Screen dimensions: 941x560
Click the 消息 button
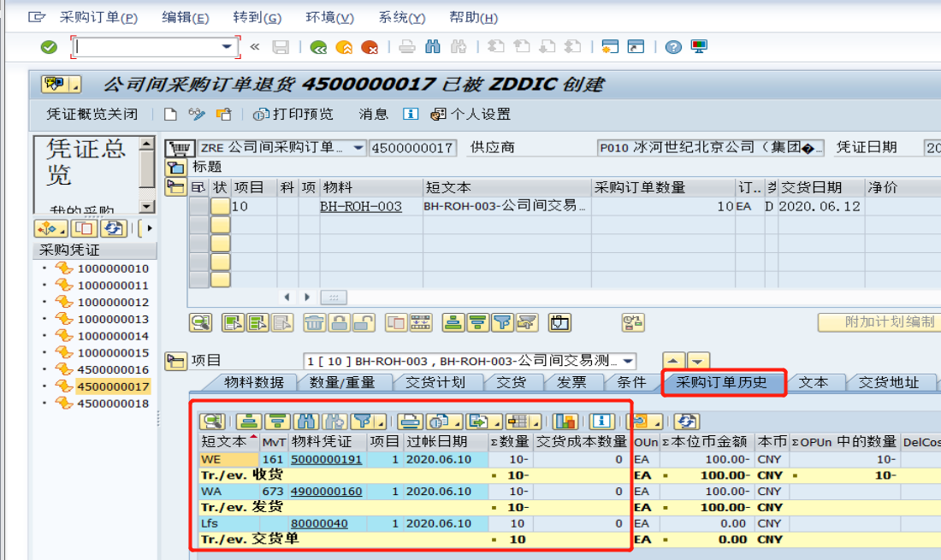tap(373, 114)
